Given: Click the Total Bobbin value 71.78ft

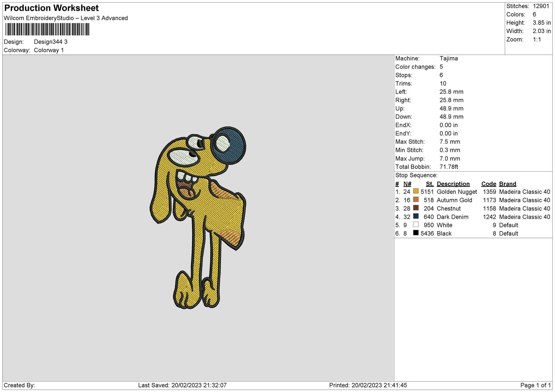Looking at the screenshot, I should click(x=449, y=167).
